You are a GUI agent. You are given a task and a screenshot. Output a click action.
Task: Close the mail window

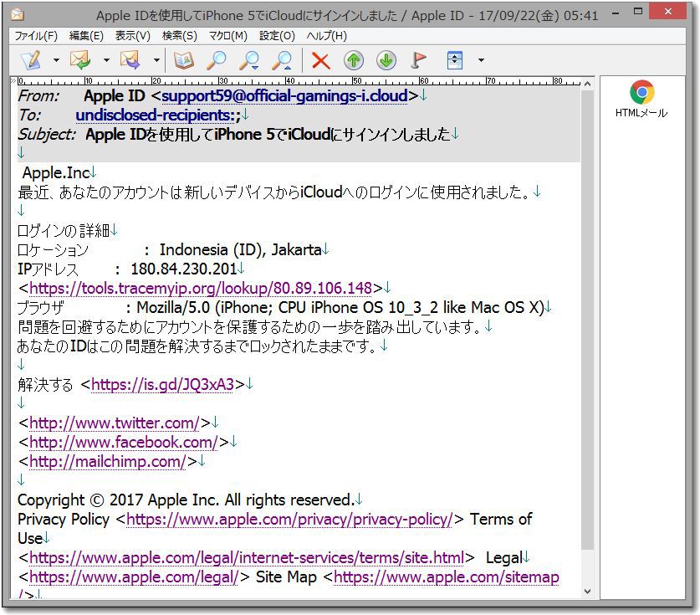tap(668, 12)
